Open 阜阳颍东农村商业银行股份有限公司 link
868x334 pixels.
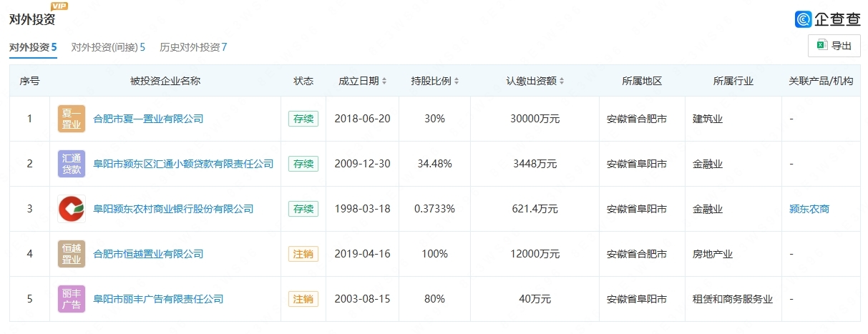pos(174,209)
